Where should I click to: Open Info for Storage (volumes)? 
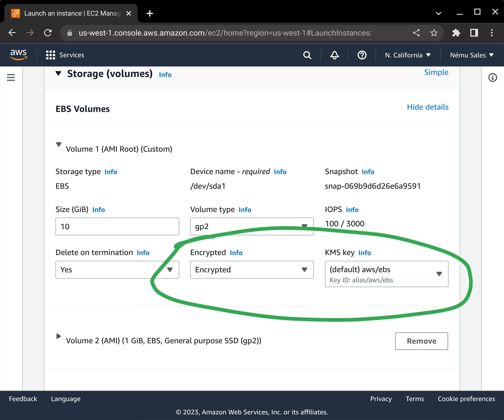(x=165, y=75)
